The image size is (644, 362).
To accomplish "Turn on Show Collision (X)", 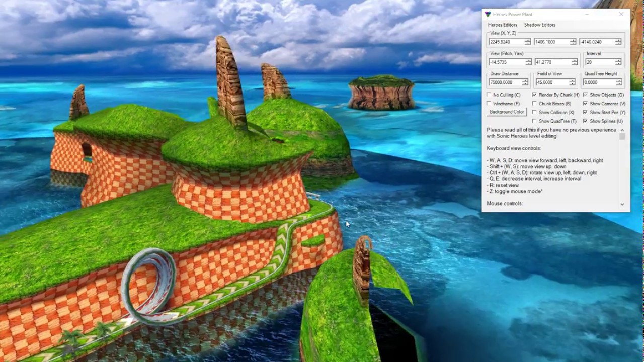I will click(534, 112).
